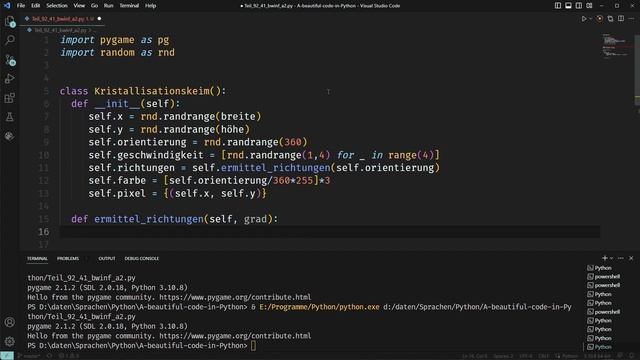640x360 pixels.
Task: Click the CRLF end-of-line status item
Action: tap(544, 356)
